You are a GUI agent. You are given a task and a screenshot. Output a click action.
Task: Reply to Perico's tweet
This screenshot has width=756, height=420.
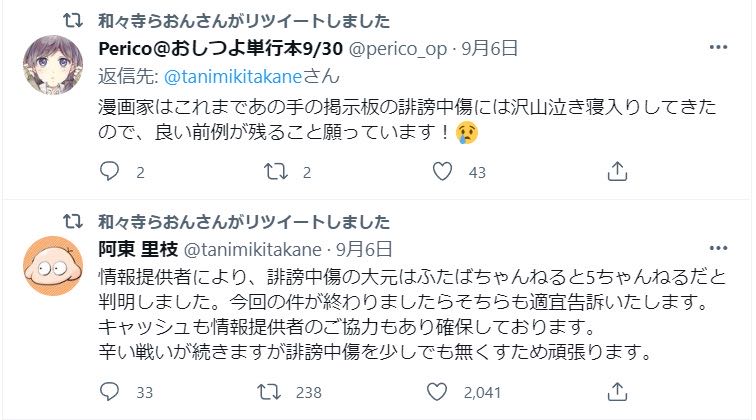[110, 172]
